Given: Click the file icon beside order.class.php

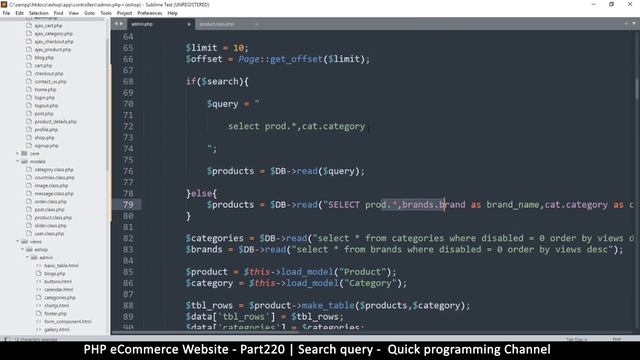Looking at the screenshot, I should (x=29, y=202).
